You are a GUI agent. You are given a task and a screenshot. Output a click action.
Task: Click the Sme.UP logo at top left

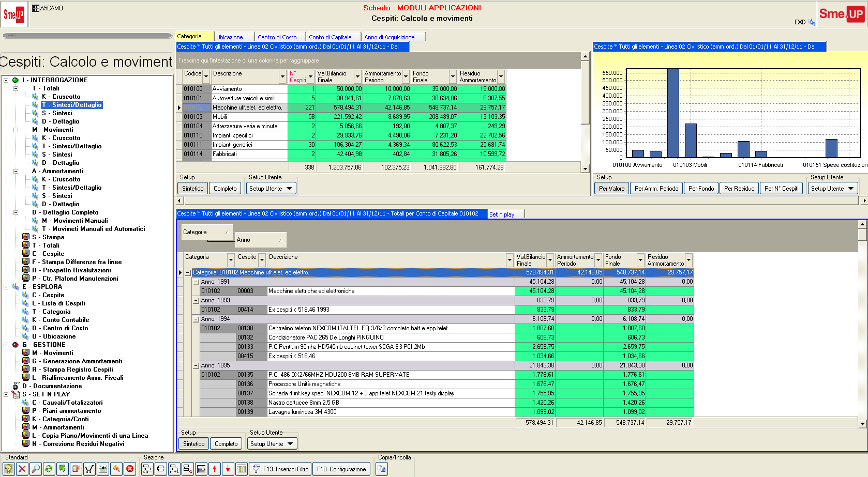click(x=14, y=14)
